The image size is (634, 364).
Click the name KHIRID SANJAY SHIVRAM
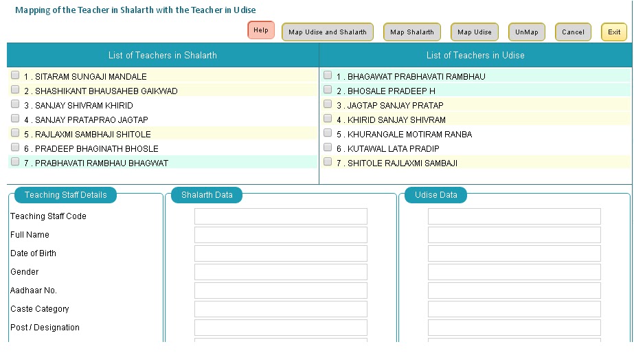[x=396, y=120]
